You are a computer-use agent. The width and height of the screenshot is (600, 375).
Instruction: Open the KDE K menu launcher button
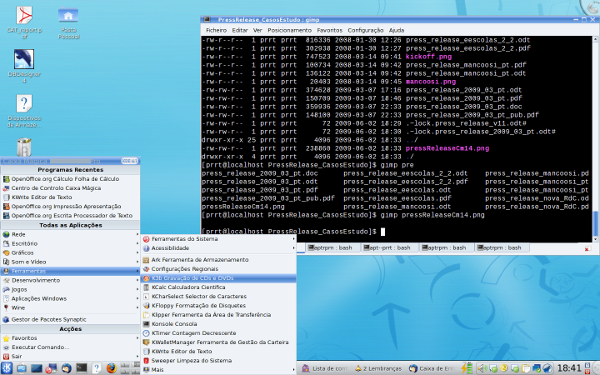click(x=7, y=368)
